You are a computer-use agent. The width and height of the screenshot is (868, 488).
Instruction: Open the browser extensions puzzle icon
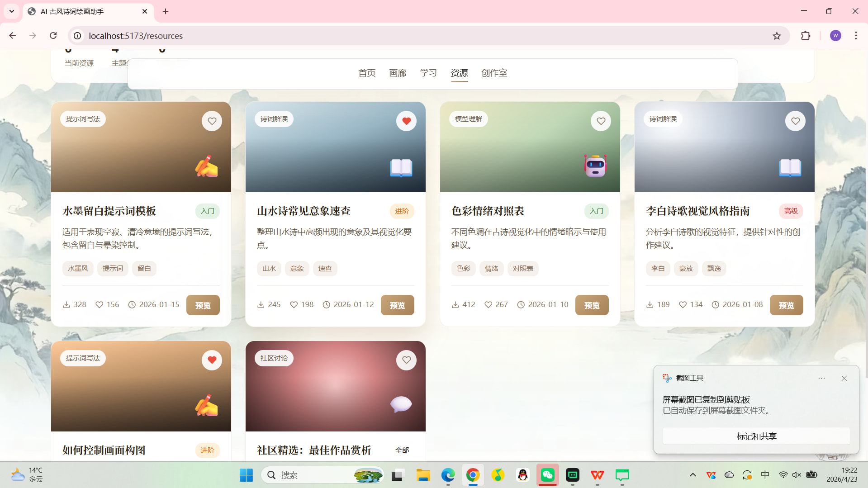pyautogui.click(x=806, y=36)
